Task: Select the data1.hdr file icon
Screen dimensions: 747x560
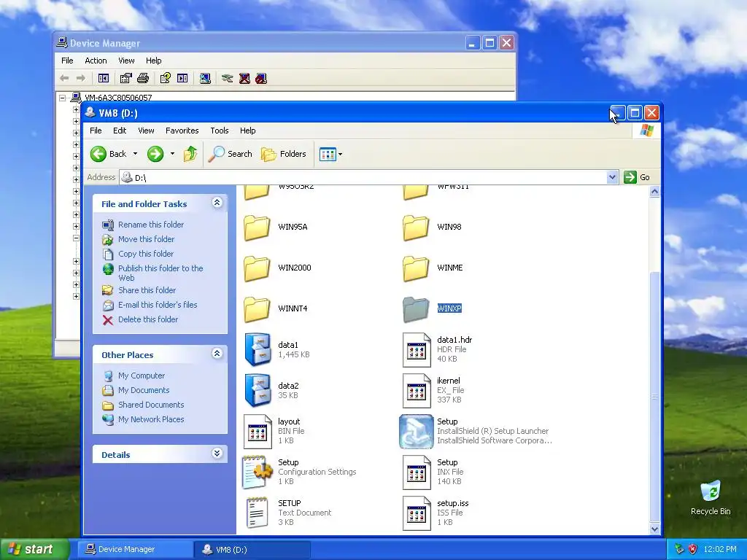Action: 417,350
